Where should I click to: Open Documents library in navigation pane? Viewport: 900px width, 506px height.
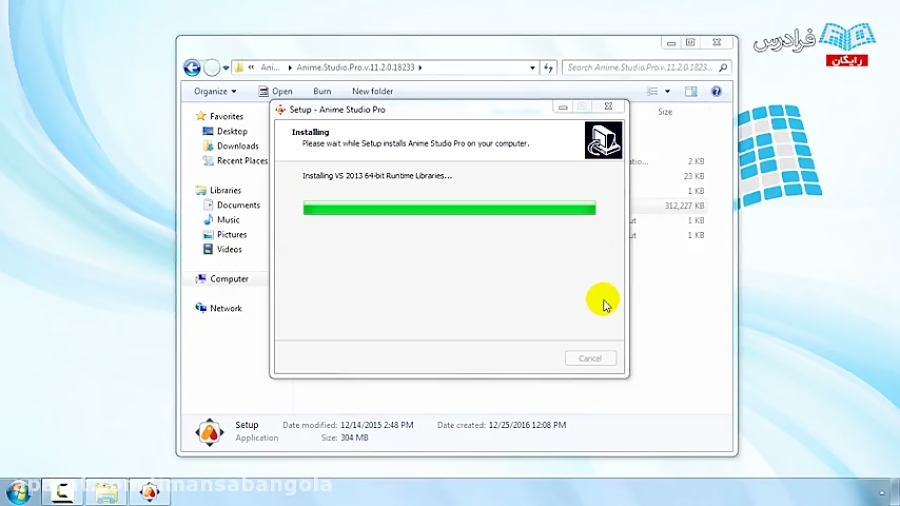(x=238, y=205)
